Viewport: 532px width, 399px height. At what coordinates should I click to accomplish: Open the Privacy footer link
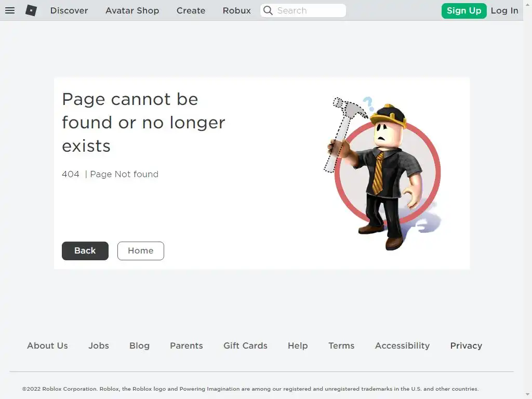coord(466,345)
